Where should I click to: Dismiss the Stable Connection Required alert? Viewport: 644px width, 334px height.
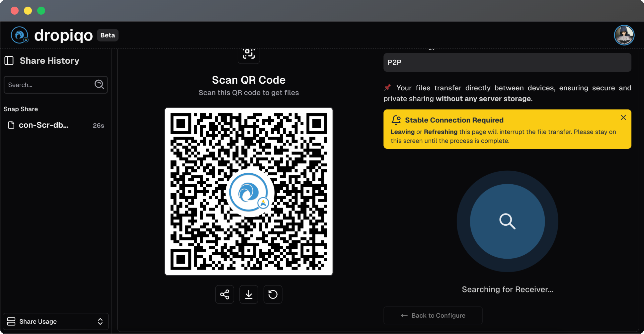(x=623, y=118)
